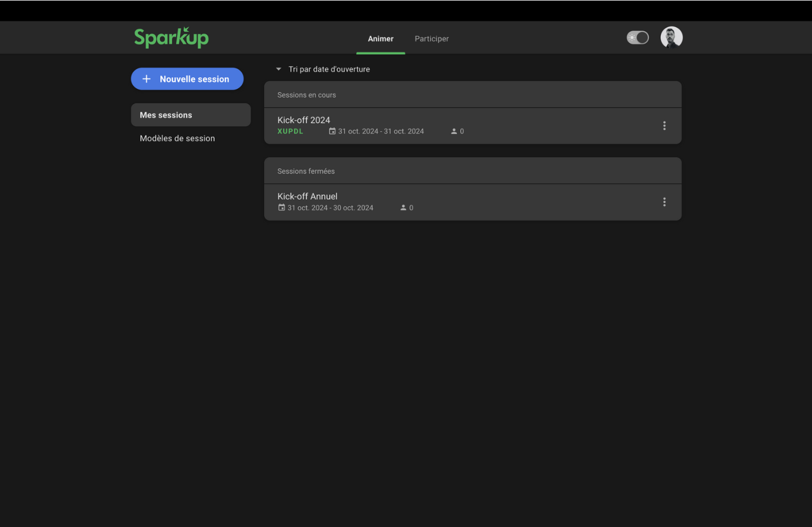Click the "Tri par date d'ouverture" label
The image size is (812, 527).
coord(329,69)
